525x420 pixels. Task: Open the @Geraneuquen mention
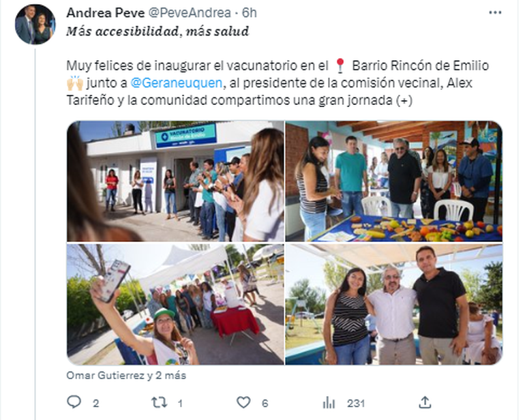click(x=176, y=82)
